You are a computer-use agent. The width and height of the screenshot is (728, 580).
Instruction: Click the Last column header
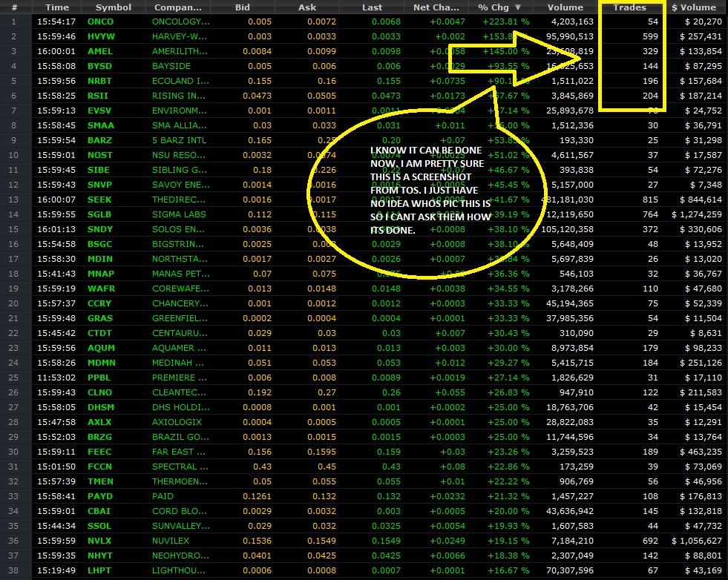tap(372, 7)
